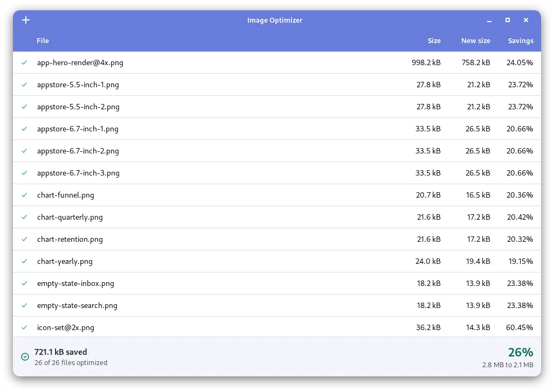554x392 pixels.
Task: Select the chart-funnel.png file name
Action: pos(66,195)
